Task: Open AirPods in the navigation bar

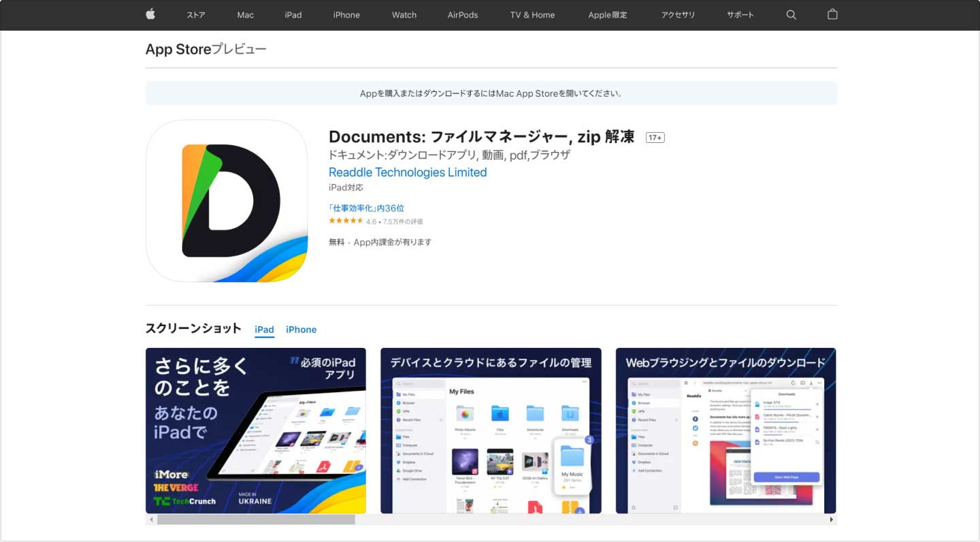Action: tap(463, 15)
